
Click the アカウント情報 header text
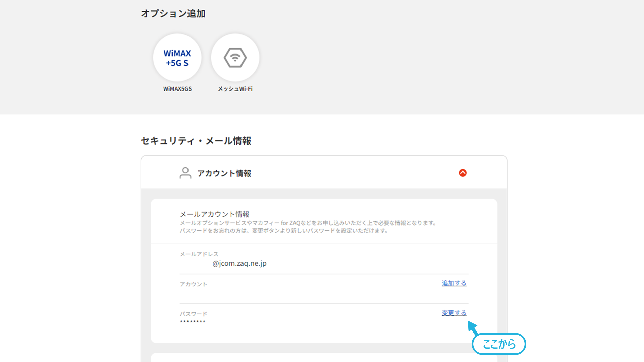coord(224,173)
